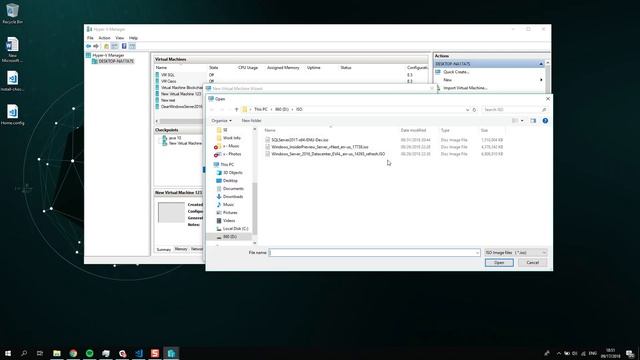The height and width of the screenshot is (360, 640).
Task: Open the ISO Image files type dropdown
Action: pos(516,253)
